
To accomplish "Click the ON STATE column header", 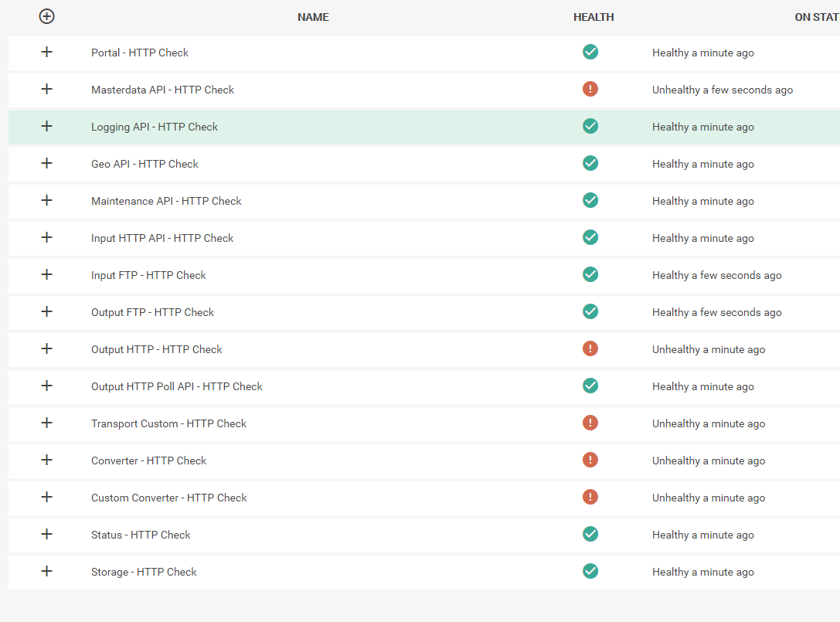I will coord(816,17).
